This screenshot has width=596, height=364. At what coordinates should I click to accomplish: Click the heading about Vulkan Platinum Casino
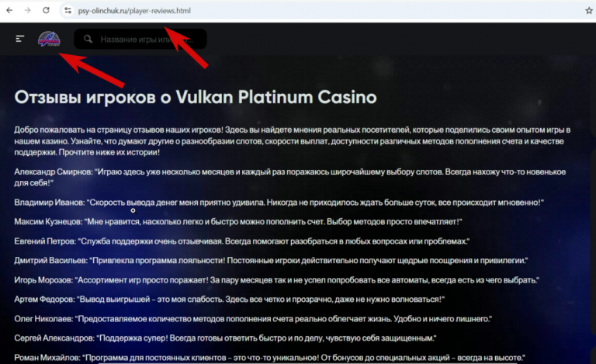pos(196,97)
